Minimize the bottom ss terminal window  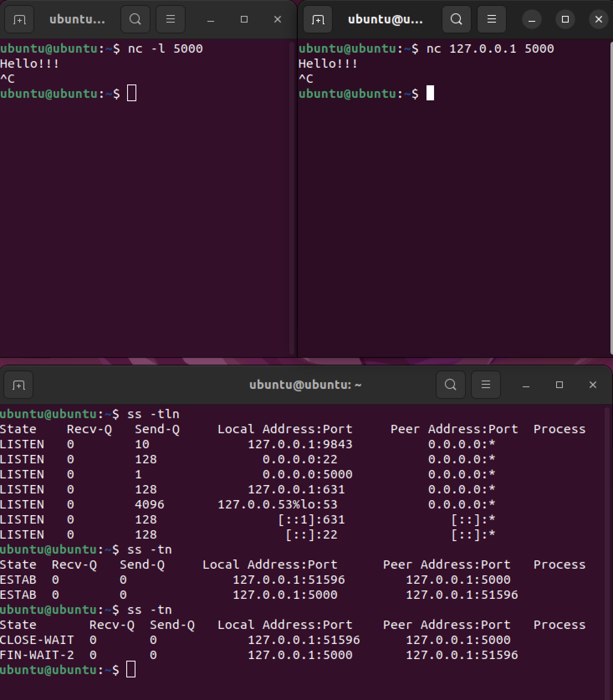(526, 385)
